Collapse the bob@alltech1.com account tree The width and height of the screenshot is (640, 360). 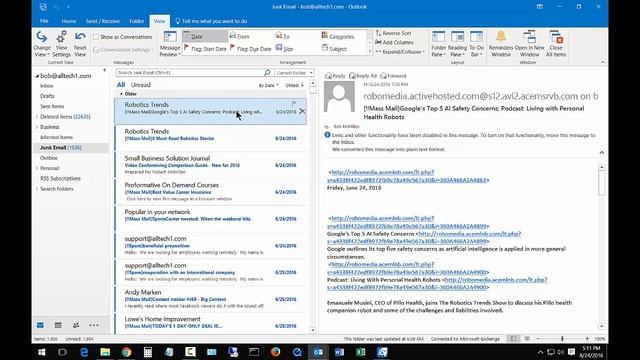coord(37,76)
